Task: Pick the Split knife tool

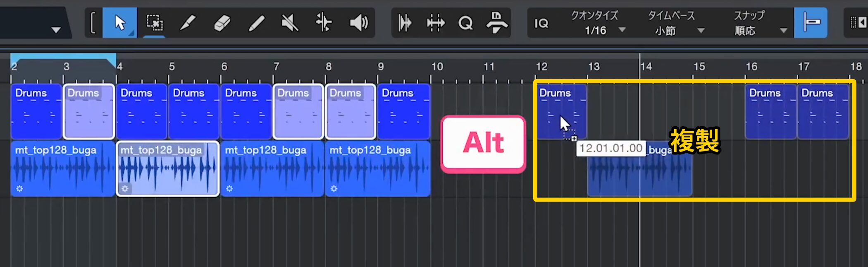Action: [188, 23]
